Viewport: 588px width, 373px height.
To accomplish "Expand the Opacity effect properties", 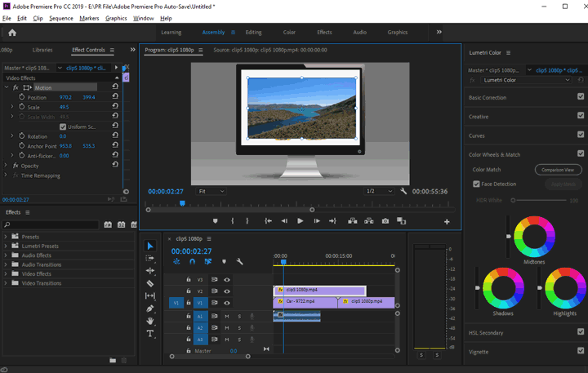I will pos(7,166).
